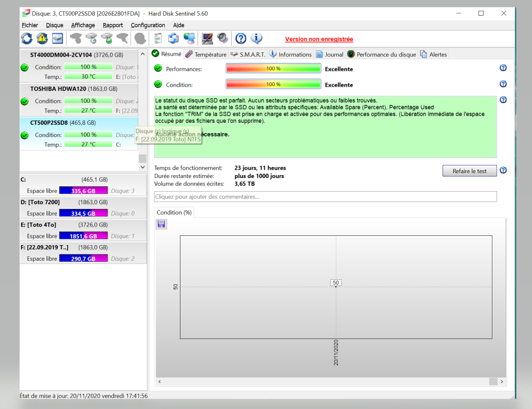Click D: free space bar 334,5 GB
The image size is (532, 409).
pyautogui.click(x=84, y=213)
